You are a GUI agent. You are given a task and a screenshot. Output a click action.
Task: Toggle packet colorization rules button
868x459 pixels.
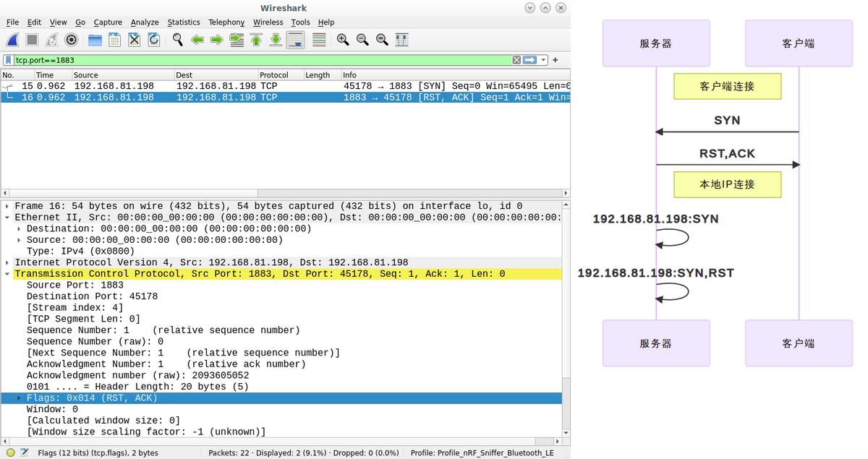(x=319, y=40)
